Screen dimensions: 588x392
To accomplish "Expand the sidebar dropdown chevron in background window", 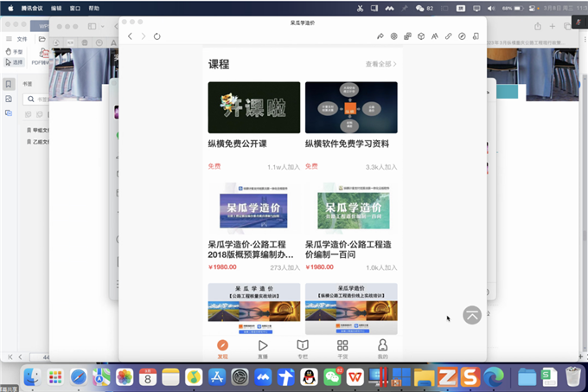I will click(102, 26).
